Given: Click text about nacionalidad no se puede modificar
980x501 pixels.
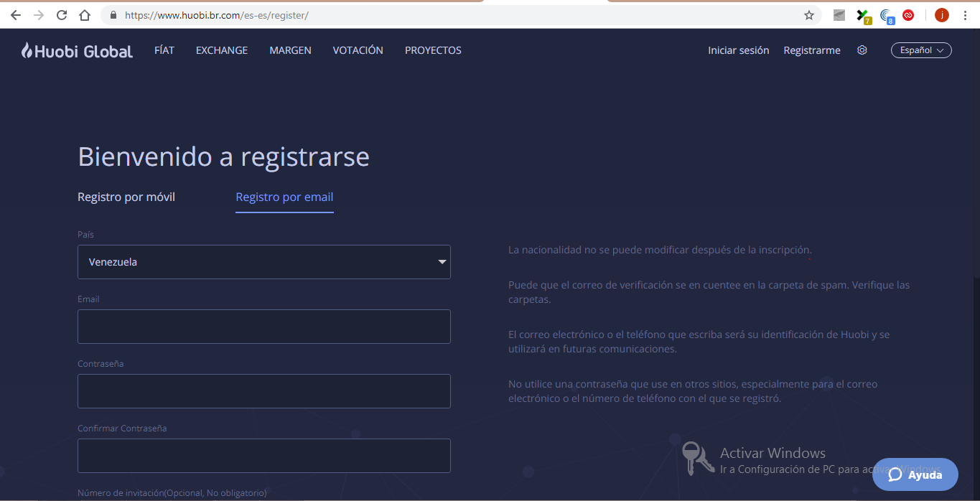Looking at the screenshot, I should [x=660, y=250].
